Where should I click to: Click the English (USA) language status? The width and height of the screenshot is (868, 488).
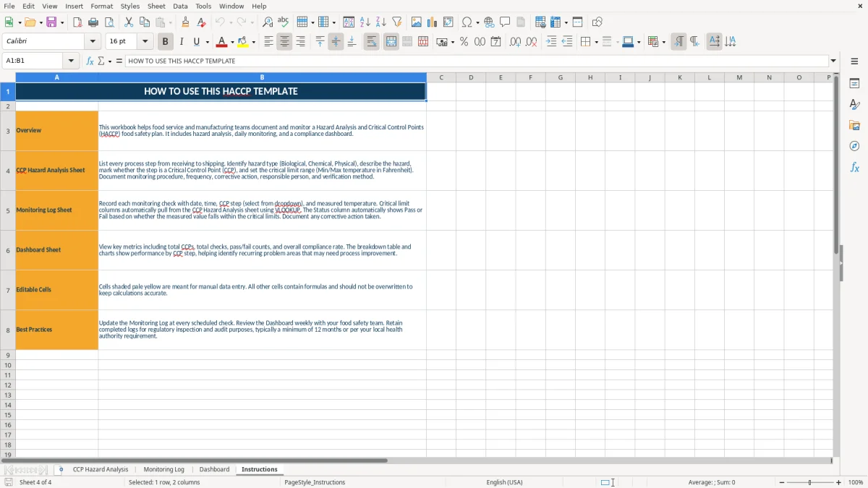(504, 482)
